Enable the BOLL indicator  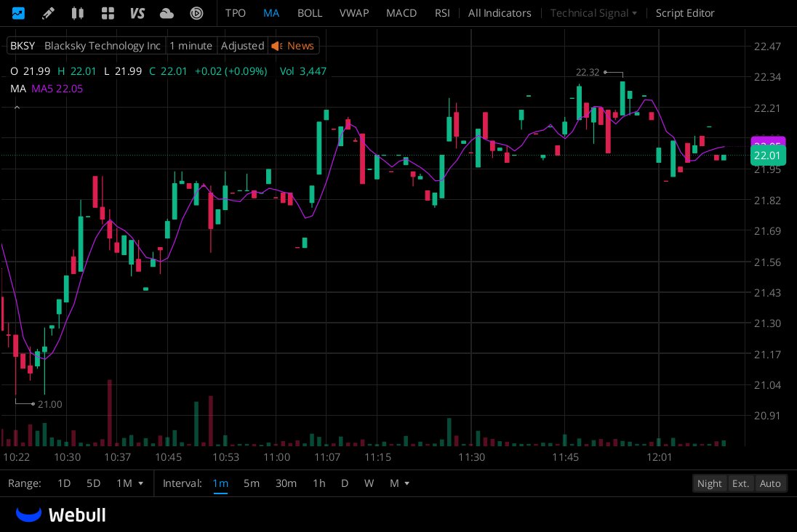tap(310, 12)
